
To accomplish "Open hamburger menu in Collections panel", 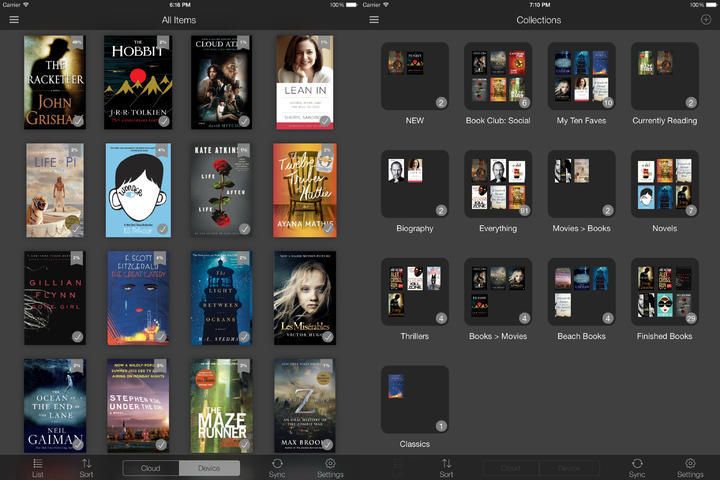I will [x=374, y=20].
